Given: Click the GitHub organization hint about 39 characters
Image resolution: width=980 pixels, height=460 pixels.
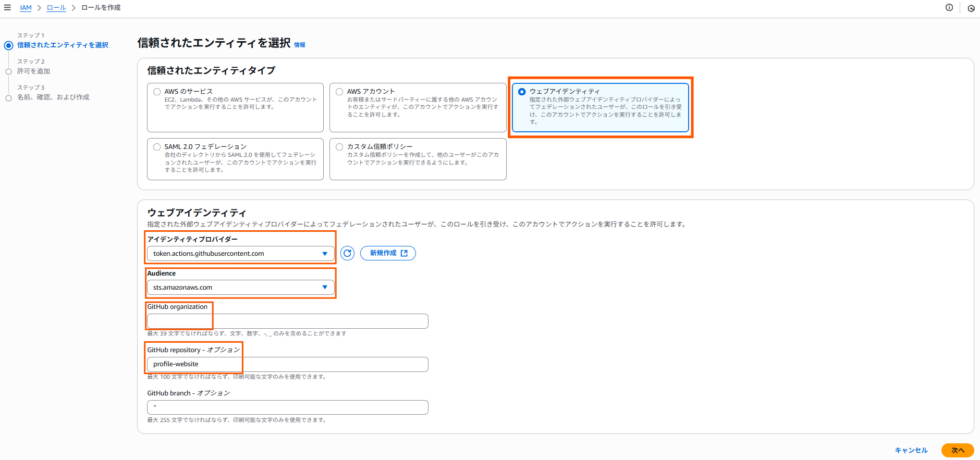Looking at the screenshot, I should click(247, 333).
